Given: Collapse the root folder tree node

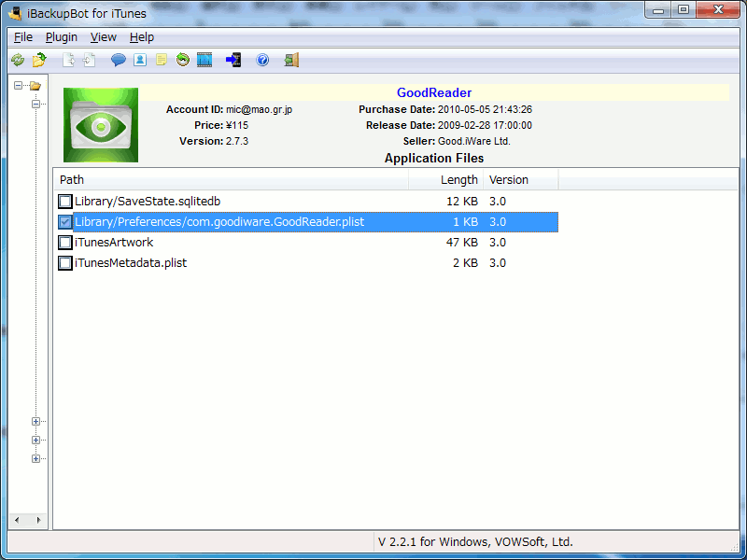Looking at the screenshot, I should (19, 86).
